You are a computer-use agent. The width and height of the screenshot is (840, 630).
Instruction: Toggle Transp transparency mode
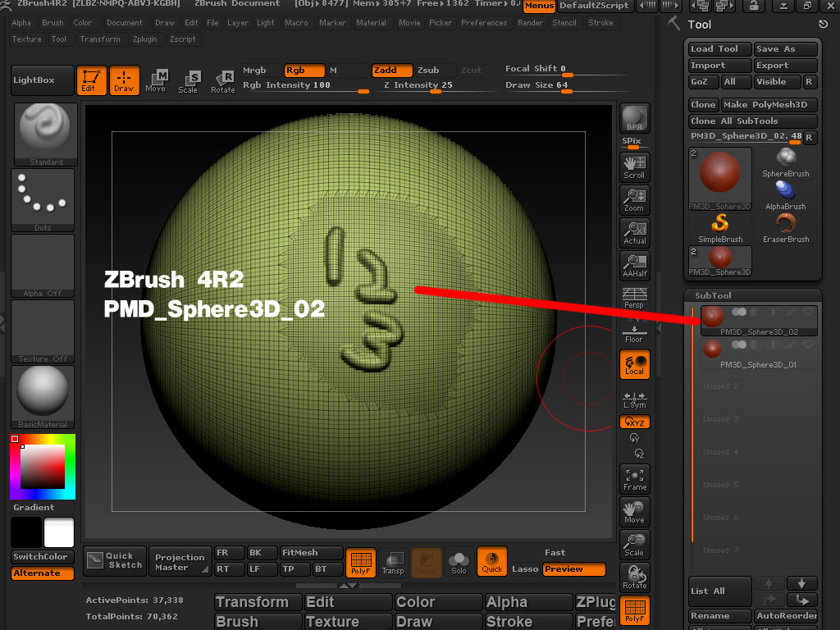pyautogui.click(x=393, y=563)
